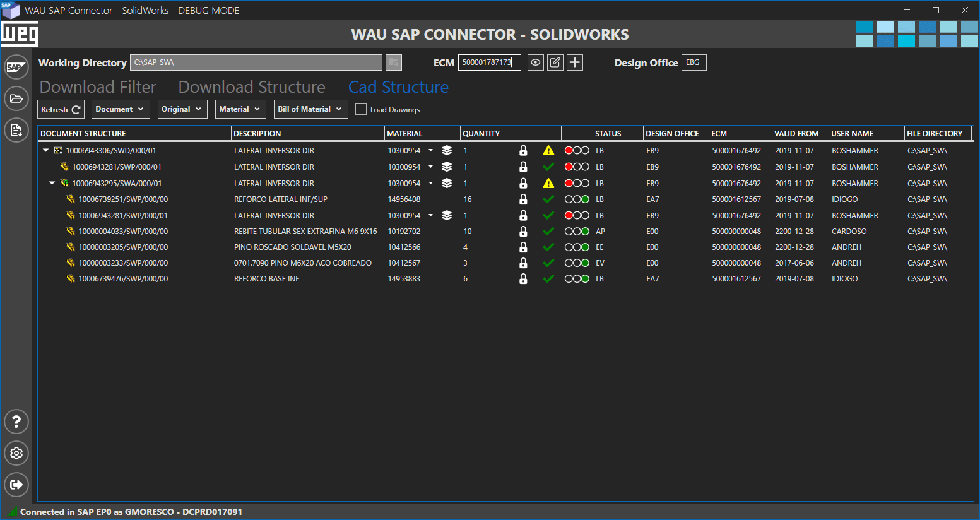Click warning triangle on 10006943306/SWD/000/01 row
Image resolution: width=980 pixels, height=520 pixels.
pos(548,150)
